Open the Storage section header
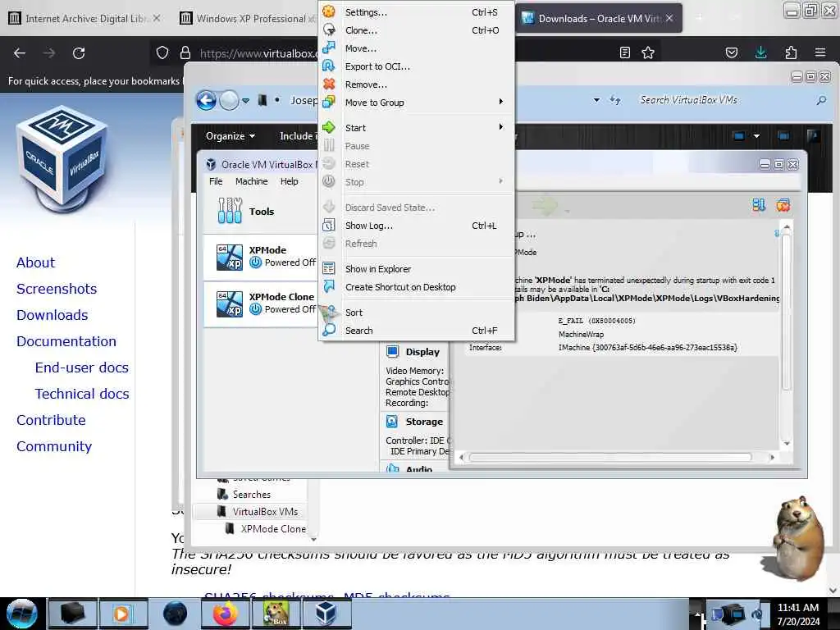The image size is (840, 630). pos(424,422)
